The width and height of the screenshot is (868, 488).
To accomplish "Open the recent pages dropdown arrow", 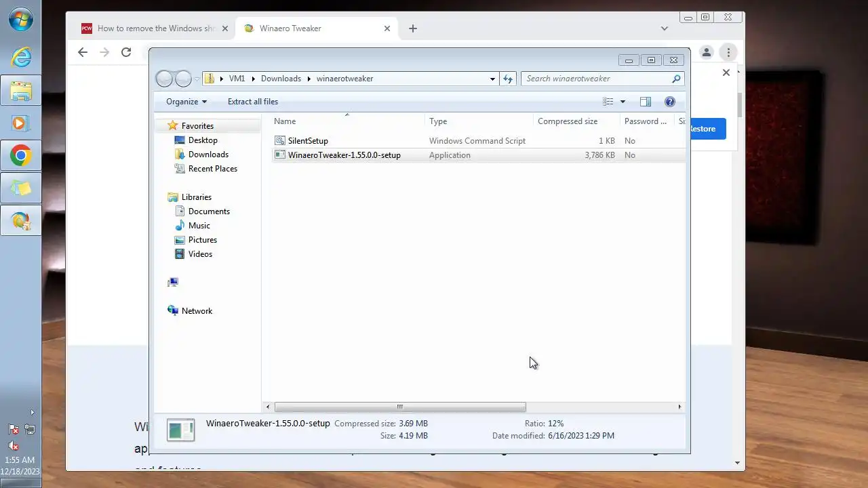I will tap(197, 79).
